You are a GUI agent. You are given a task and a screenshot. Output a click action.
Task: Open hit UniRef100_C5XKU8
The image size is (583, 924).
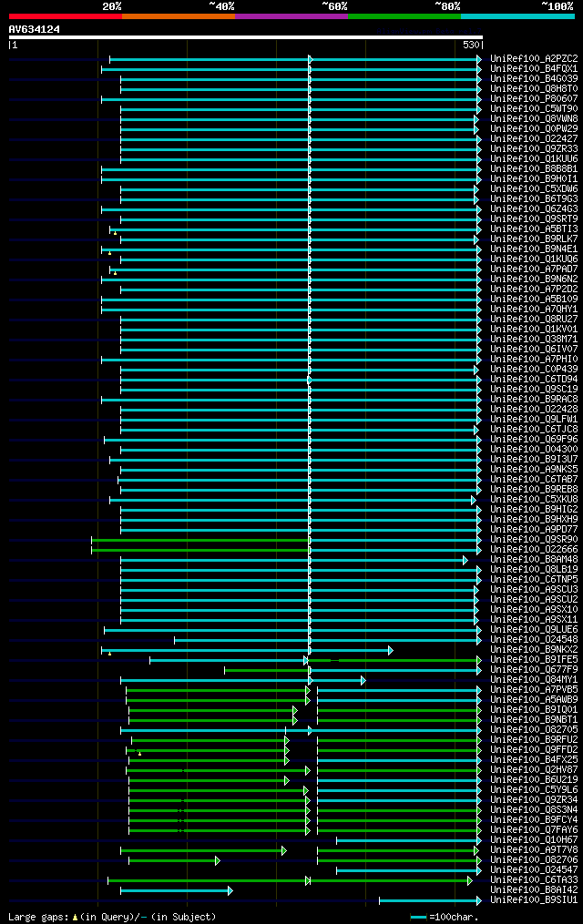[x=534, y=500]
